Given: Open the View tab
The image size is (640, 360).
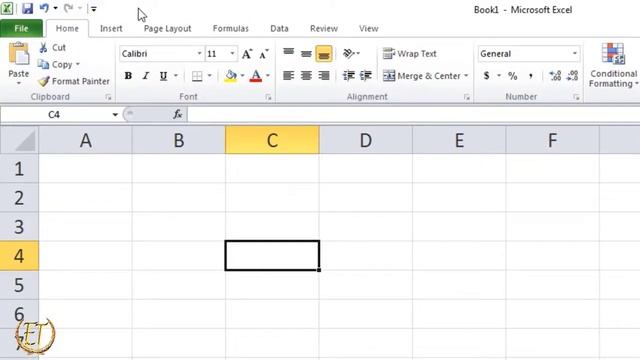Looking at the screenshot, I should (369, 29).
